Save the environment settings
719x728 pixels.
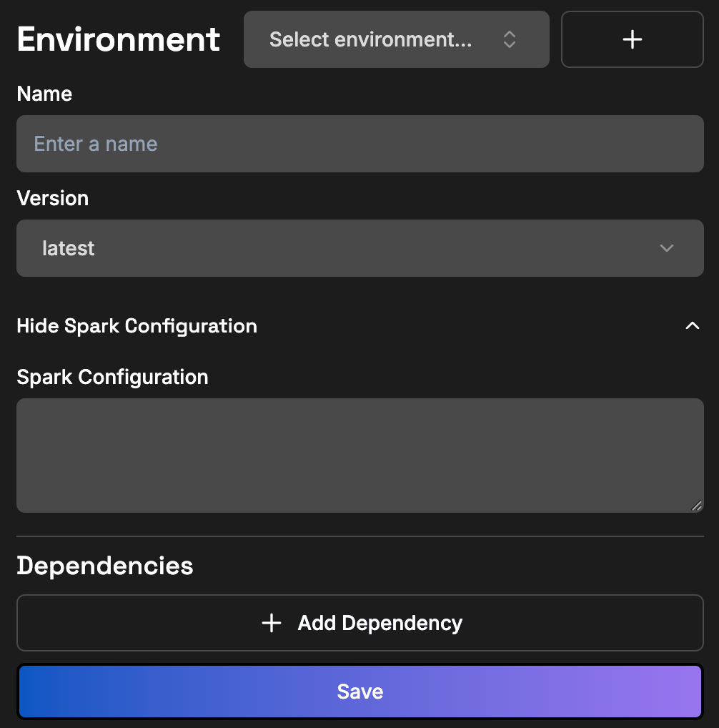tap(360, 692)
